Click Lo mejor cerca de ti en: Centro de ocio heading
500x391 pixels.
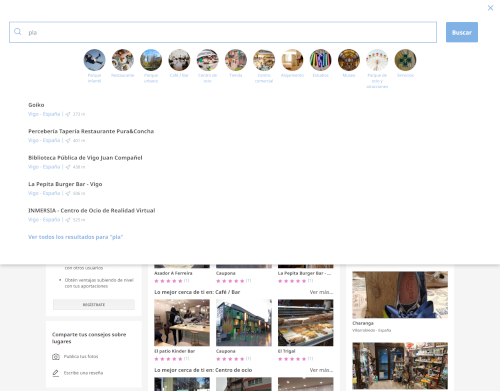(x=203, y=370)
